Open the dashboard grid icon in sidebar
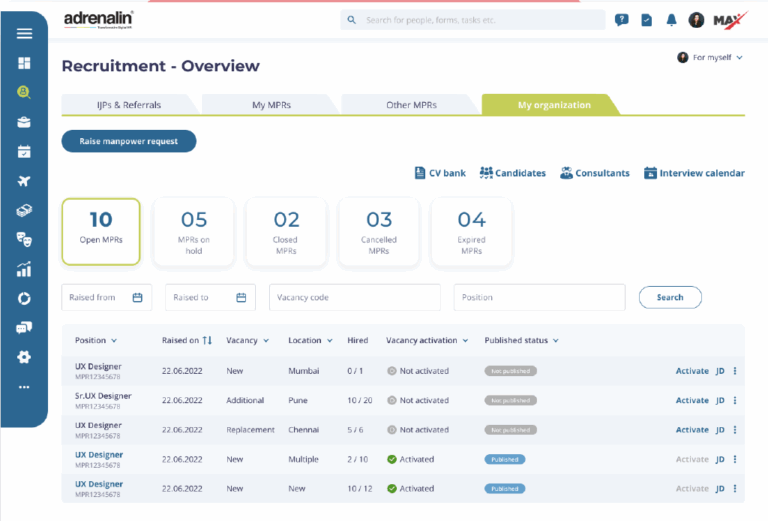 [24, 63]
